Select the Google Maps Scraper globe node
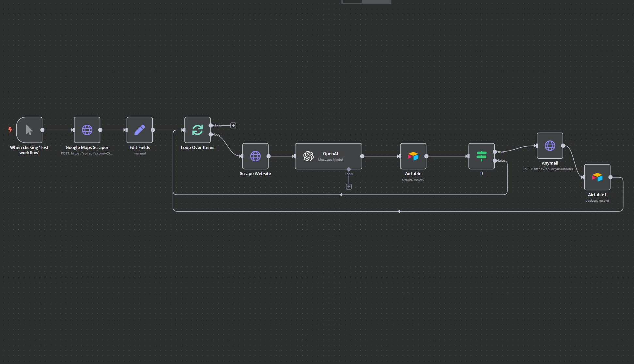 coord(87,130)
